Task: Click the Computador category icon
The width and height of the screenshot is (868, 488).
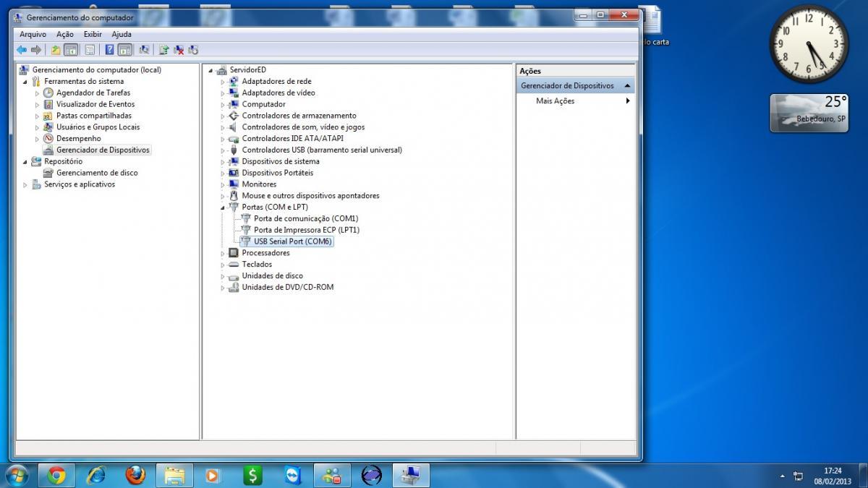Action: coord(234,104)
